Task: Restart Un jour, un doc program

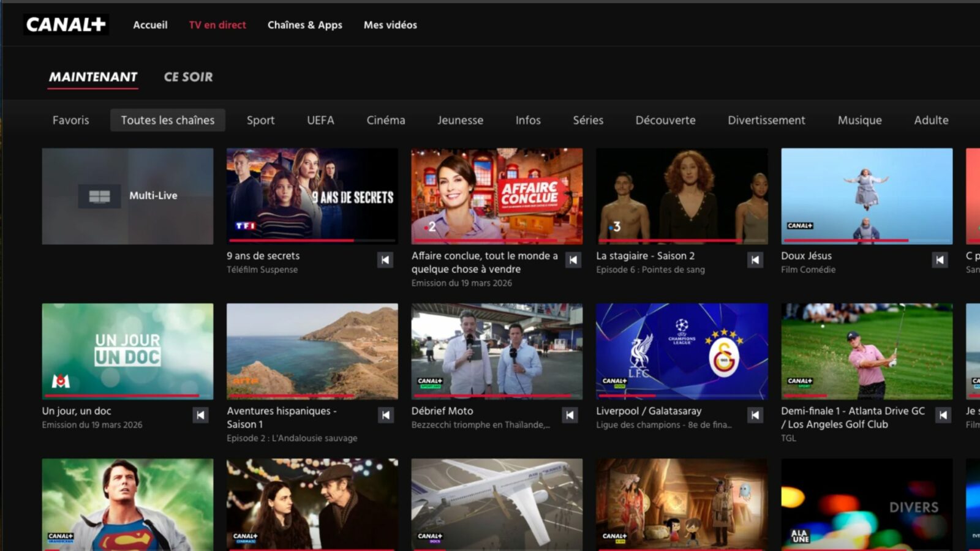Action: click(200, 415)
